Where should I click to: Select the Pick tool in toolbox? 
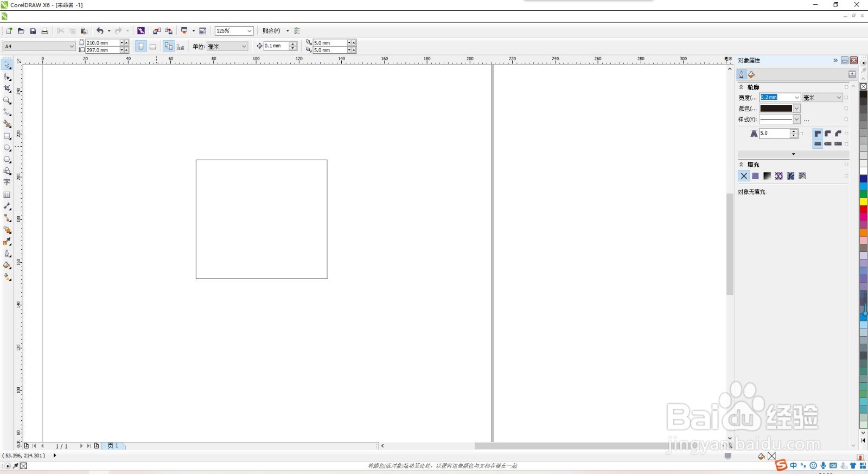7,65
